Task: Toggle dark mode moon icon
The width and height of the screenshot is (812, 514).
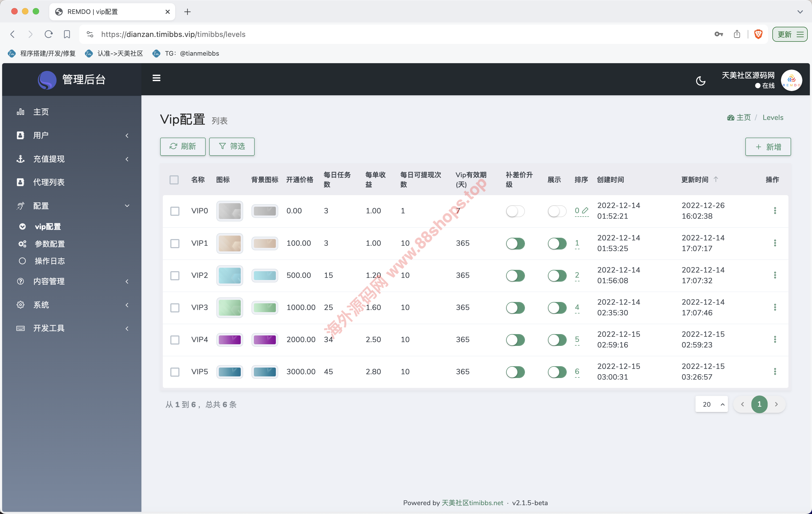Action: (701, 81)
